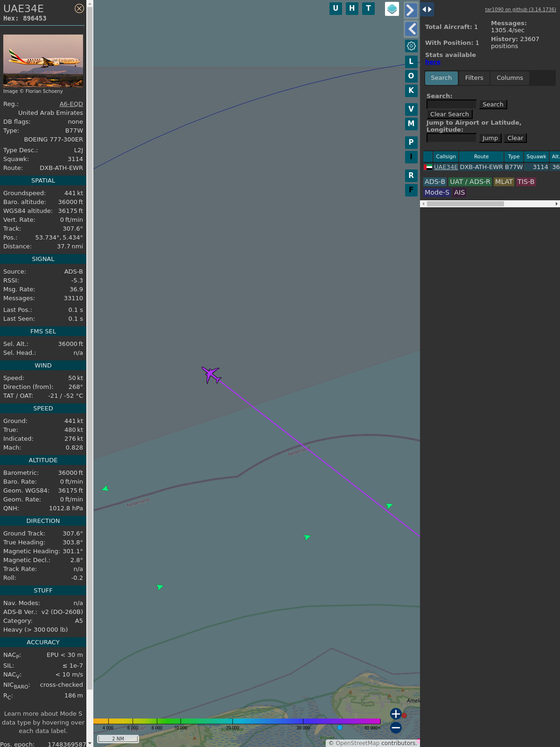The width and height of the screenshot is (560, 747).
Task: Click the flag icon in UAE34E row
Action: 428,167
